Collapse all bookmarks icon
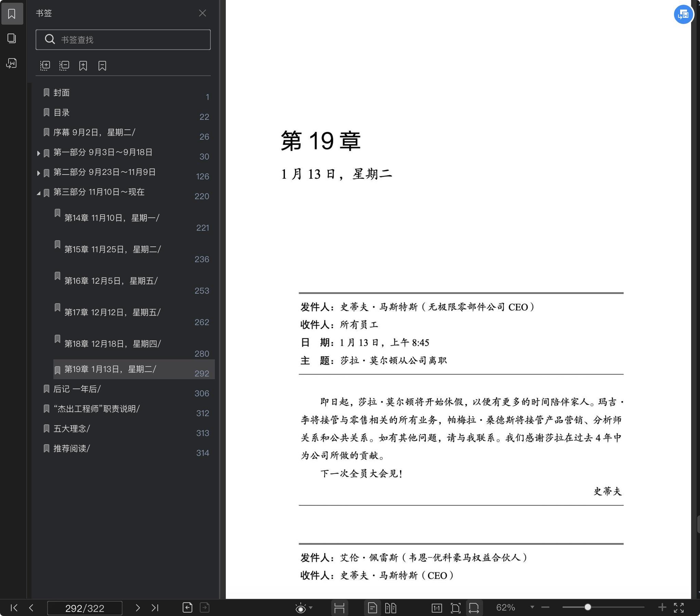The height and width of the screenshot is (616, 700). 64,65
